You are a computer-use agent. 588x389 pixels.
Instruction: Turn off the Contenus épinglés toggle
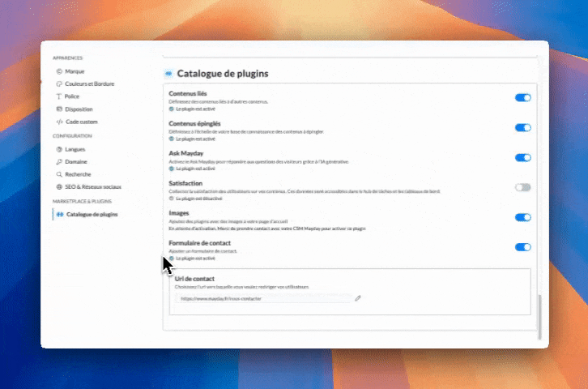click(x=522, y=127)
